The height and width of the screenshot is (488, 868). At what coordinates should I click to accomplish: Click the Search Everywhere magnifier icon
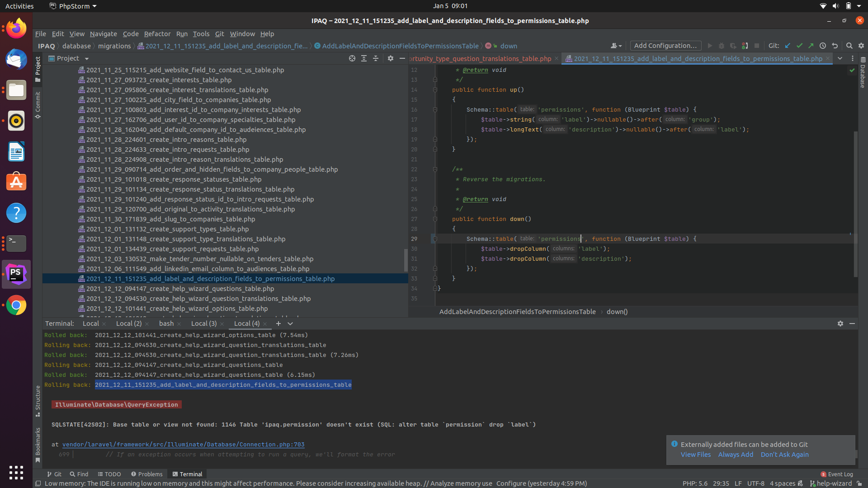point(849,46)
